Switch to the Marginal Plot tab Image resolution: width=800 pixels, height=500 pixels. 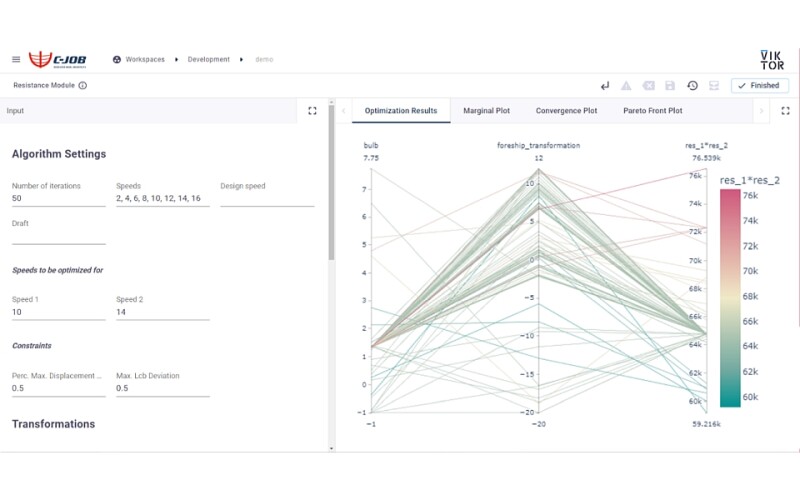(486, 111)
